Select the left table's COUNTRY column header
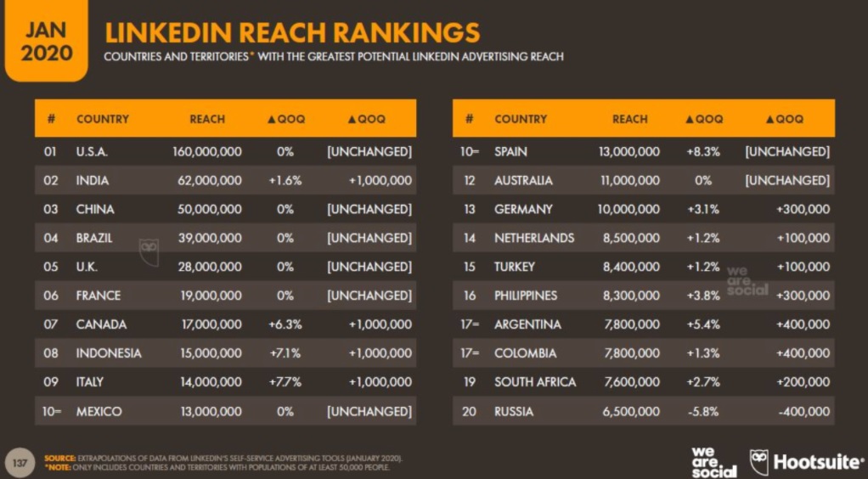868x479 pixels. [102, 119]
